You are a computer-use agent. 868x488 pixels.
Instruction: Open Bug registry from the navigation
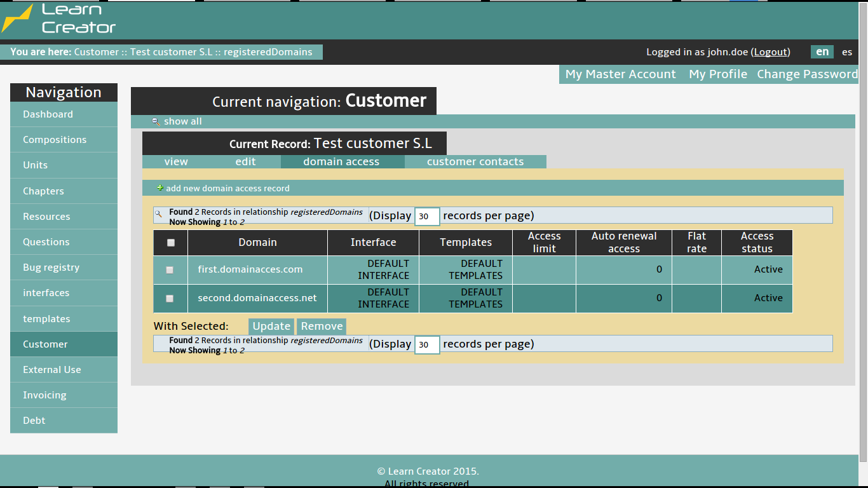[51, 268]
